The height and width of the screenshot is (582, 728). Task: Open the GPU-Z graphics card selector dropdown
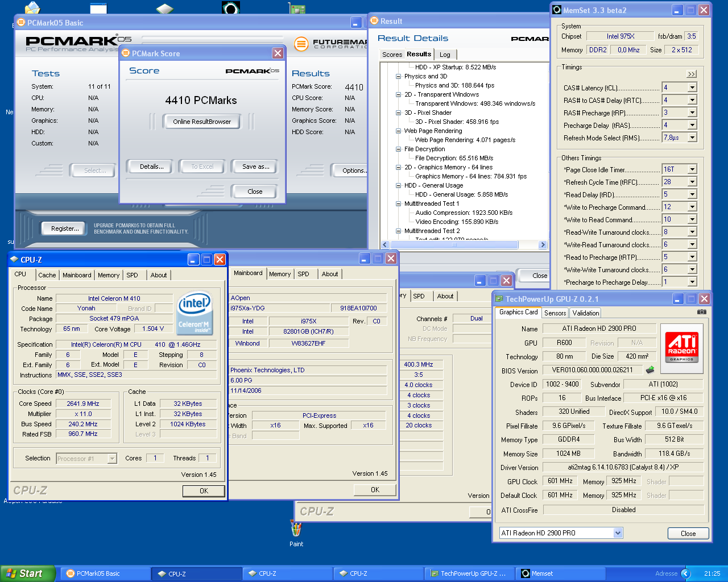point(618,533)
